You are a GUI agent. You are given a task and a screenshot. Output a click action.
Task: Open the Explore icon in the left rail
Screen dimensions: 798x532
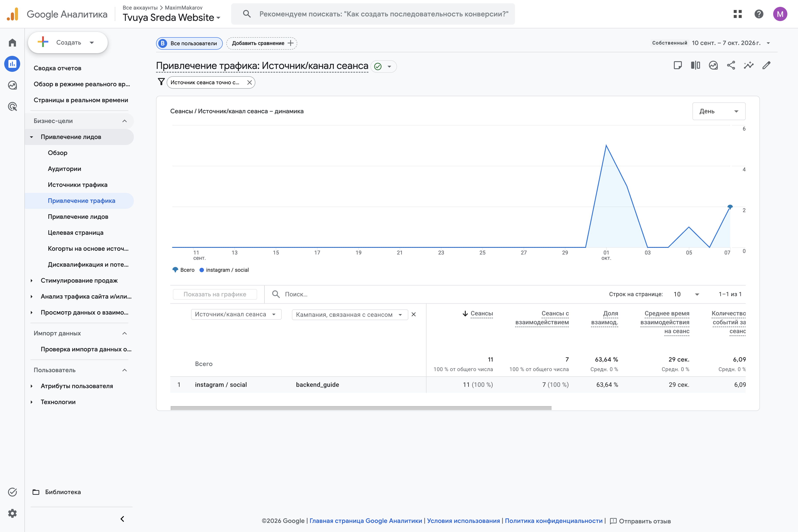point(12,85)
